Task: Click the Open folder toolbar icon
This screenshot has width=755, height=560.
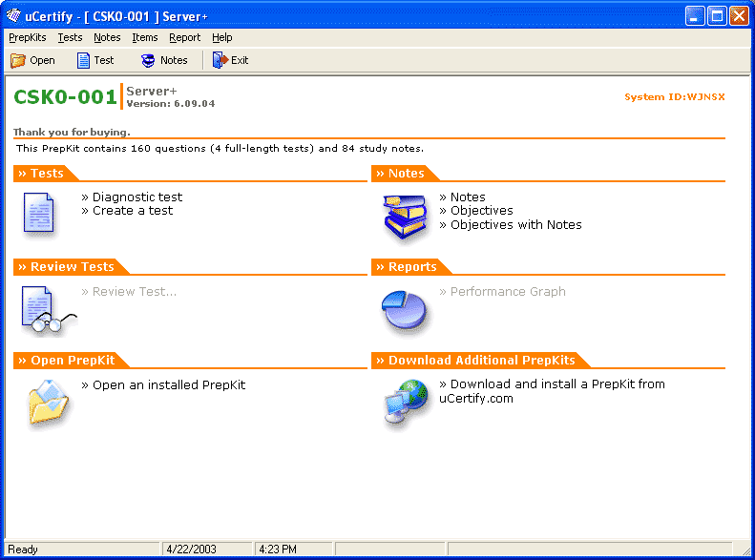Action: point(18,61)
